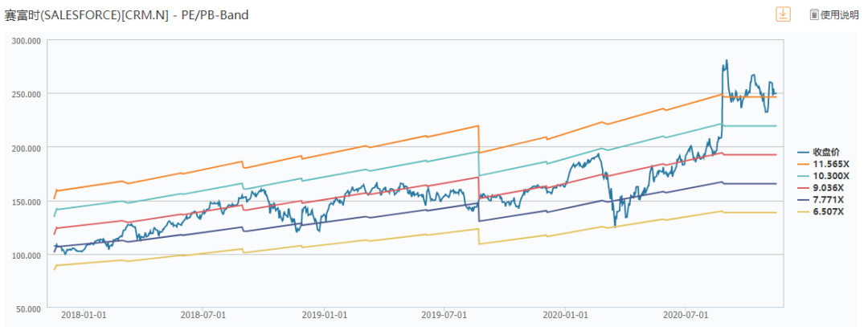Click the 250.000 y-axis label

(24, 94)
